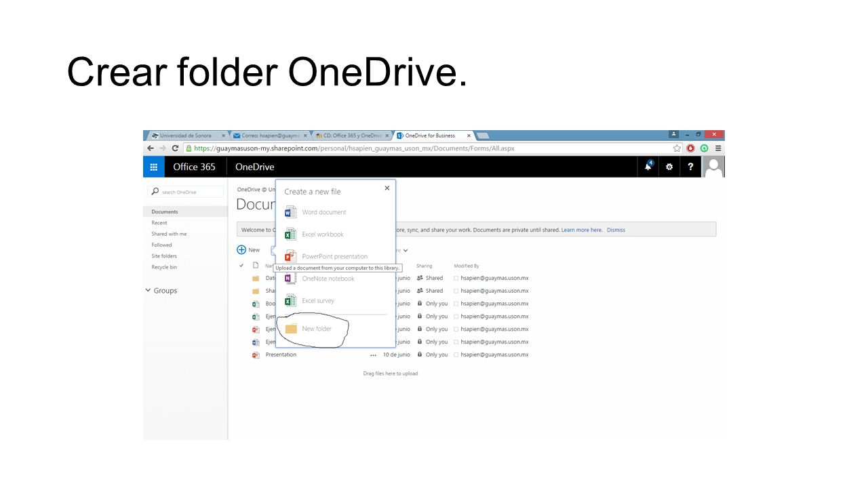Open Site folders
The width and height of the screenshot is (868, 488).
pos(164,256)
